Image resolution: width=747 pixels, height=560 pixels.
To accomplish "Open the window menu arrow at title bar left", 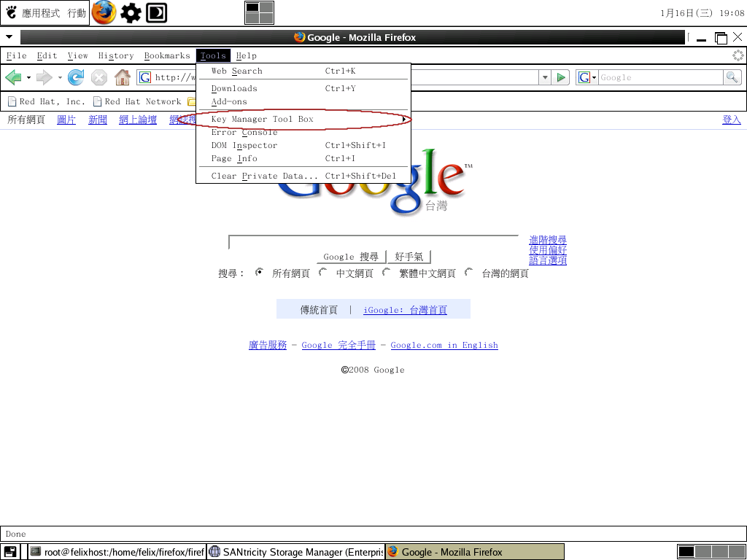I will (9, 36).
